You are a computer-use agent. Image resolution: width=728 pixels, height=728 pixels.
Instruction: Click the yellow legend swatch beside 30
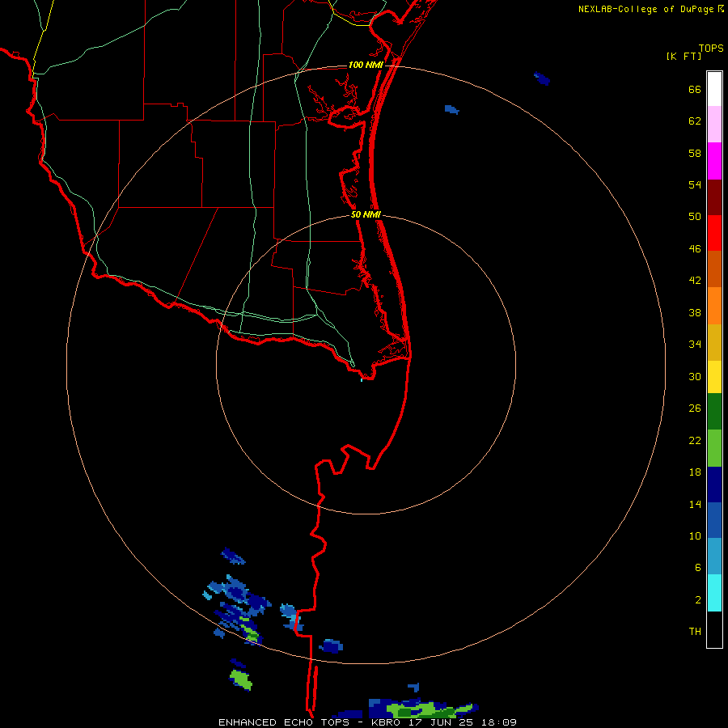click(714, 376)
